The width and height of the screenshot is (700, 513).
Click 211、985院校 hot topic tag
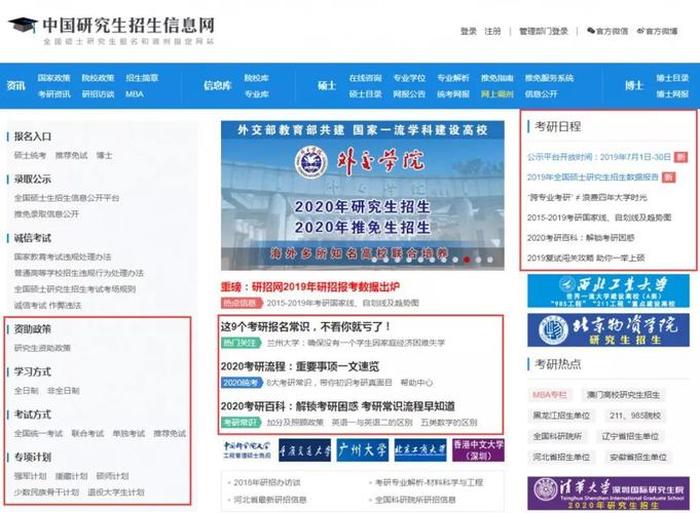635,416
